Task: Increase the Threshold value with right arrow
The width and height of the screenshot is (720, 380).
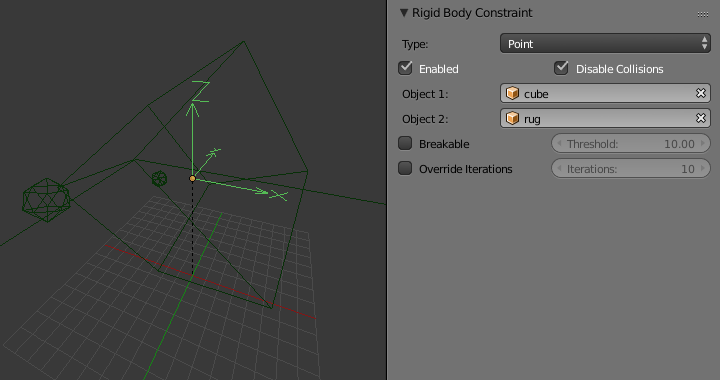Action: point(703,143)
